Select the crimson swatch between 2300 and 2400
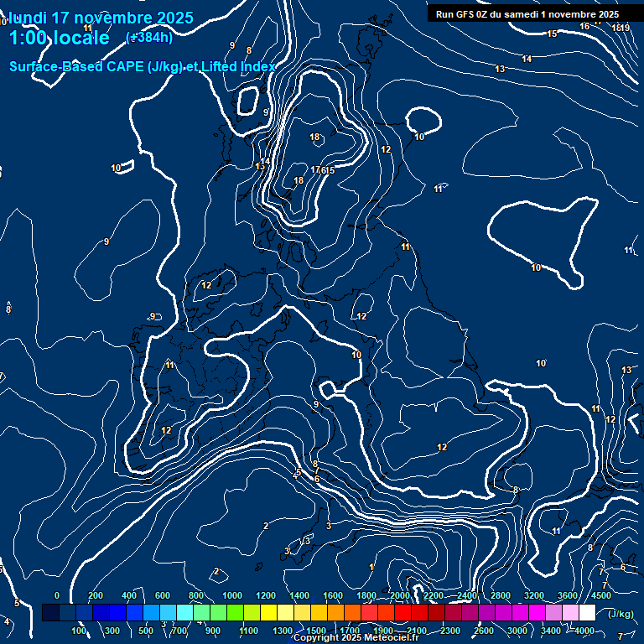Image resolution: width=644 pixels, height=644 pixels. click(453, 612)
